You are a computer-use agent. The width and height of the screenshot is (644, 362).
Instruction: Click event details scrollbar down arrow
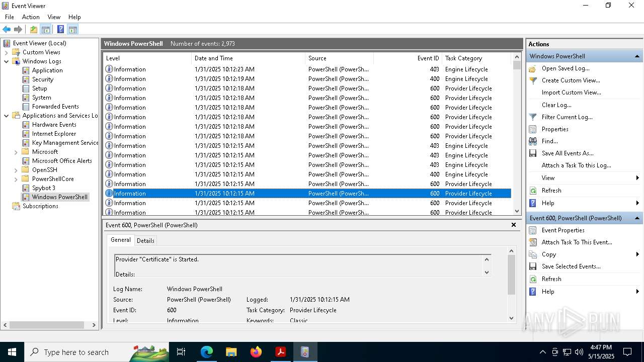(x=512, y=318)
